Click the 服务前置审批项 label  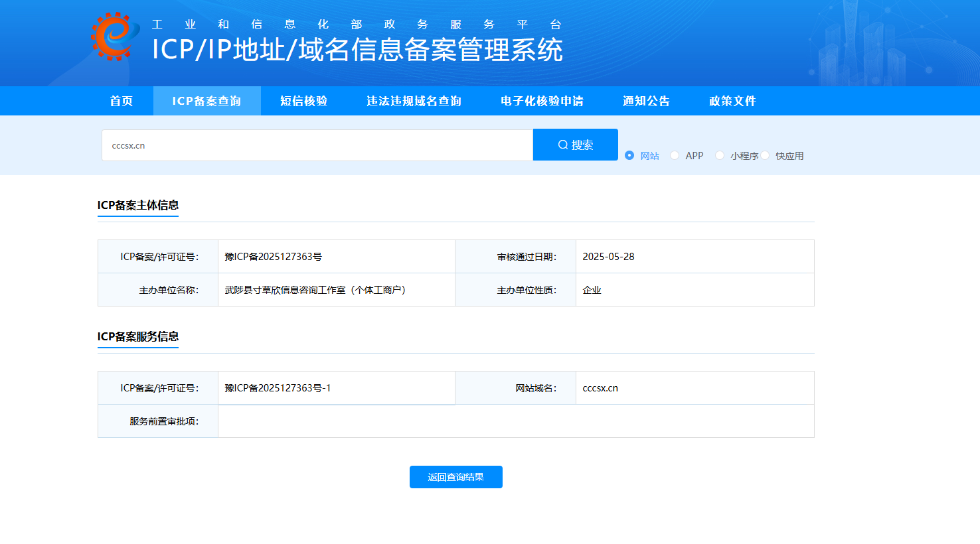(x=164, y=421)
